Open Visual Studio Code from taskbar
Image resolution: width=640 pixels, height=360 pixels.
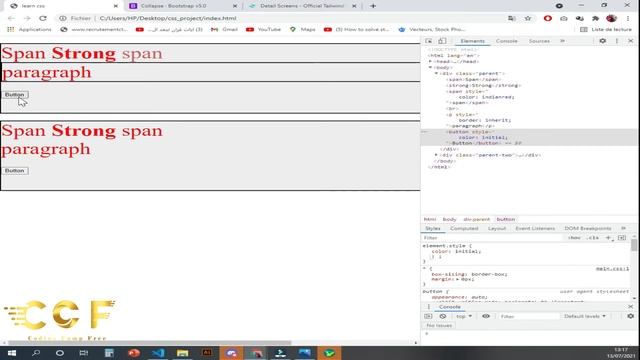pyautogui.click(x=158, y=353)
